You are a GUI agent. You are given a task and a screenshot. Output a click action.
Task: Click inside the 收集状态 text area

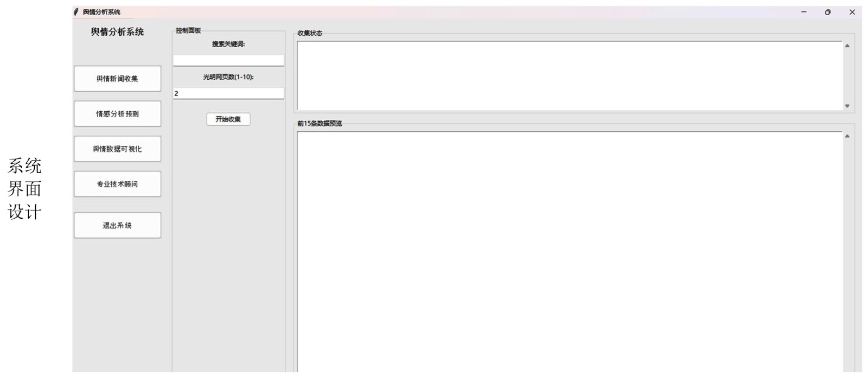(569, 75)
